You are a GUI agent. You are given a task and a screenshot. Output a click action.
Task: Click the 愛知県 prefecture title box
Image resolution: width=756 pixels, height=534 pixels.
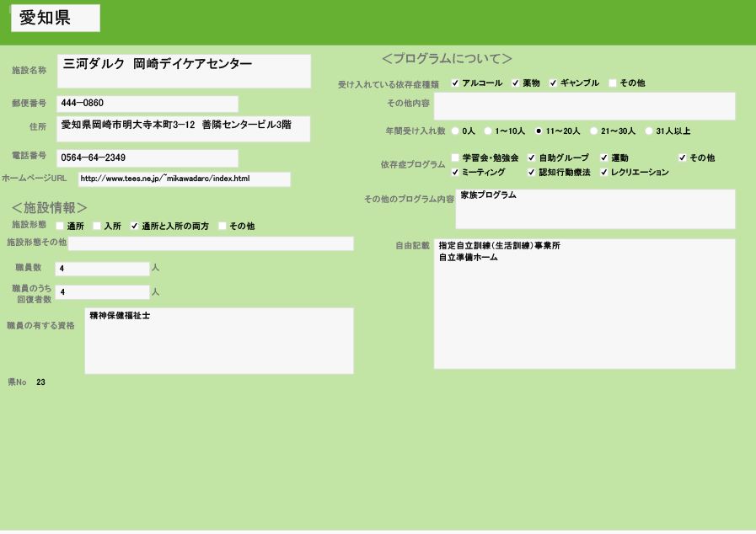point(56,19)
